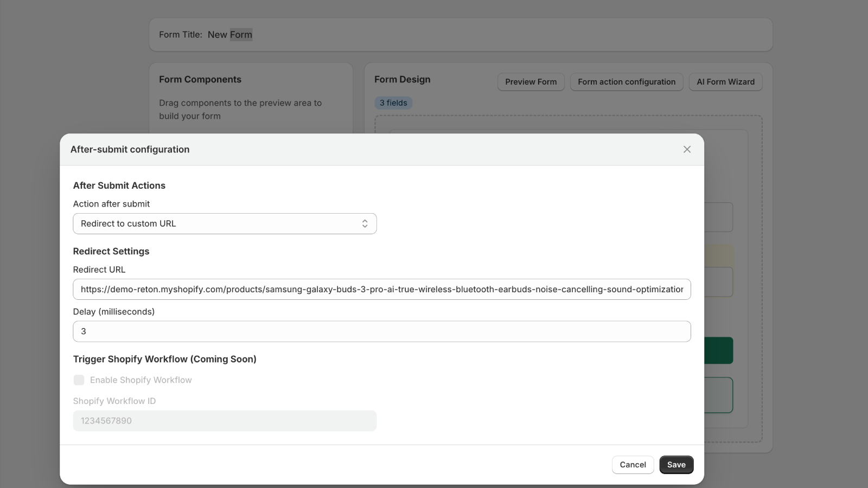Click the "3 fields" badge

coord(393,102)
